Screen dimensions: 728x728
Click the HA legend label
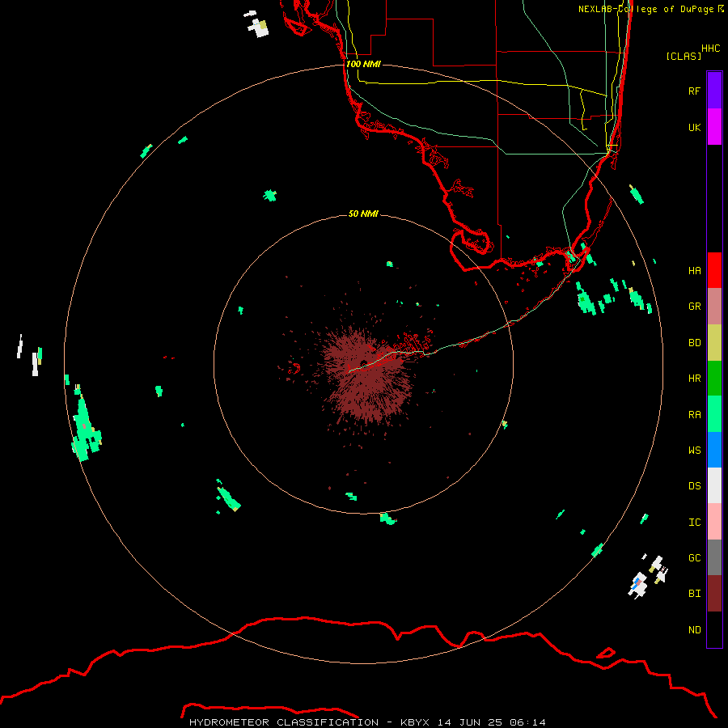pyautogui.click(x=694, y=270)
